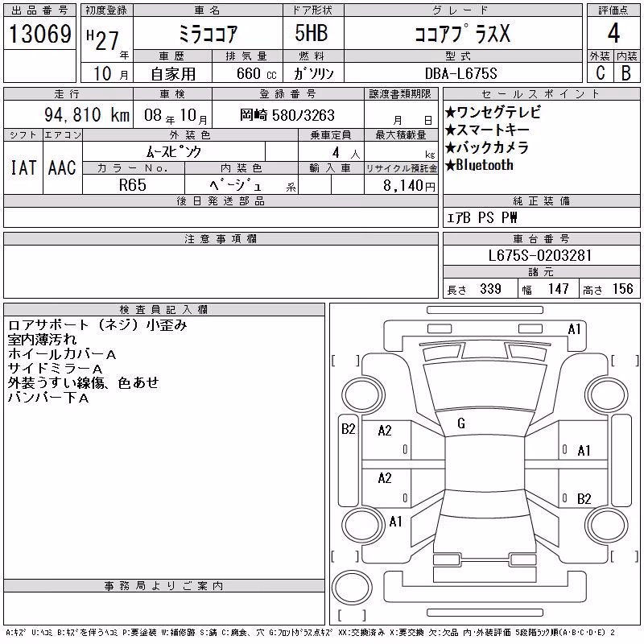The image size is (644, 644).
Task: Click the 後日発送部品 header
Action: coord(221,200)
